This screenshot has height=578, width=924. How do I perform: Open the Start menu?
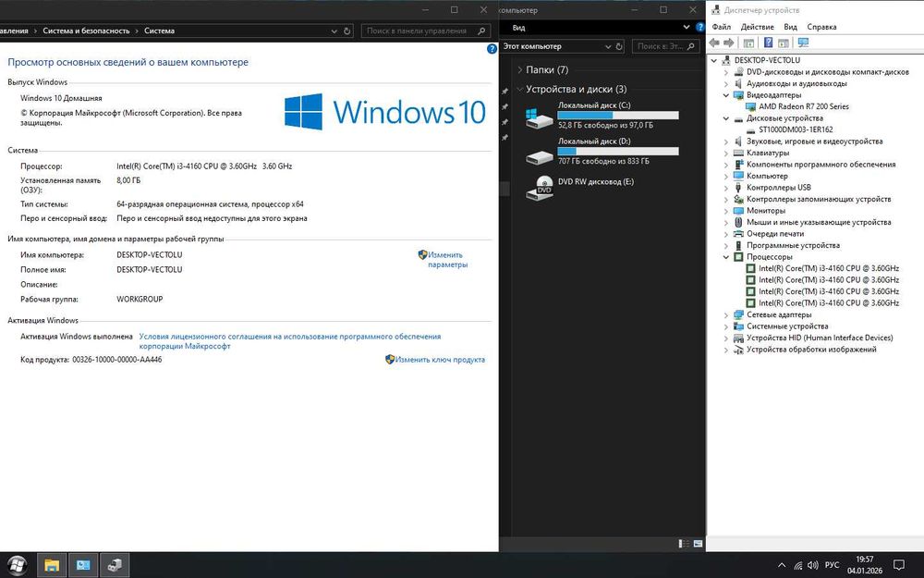17,565
